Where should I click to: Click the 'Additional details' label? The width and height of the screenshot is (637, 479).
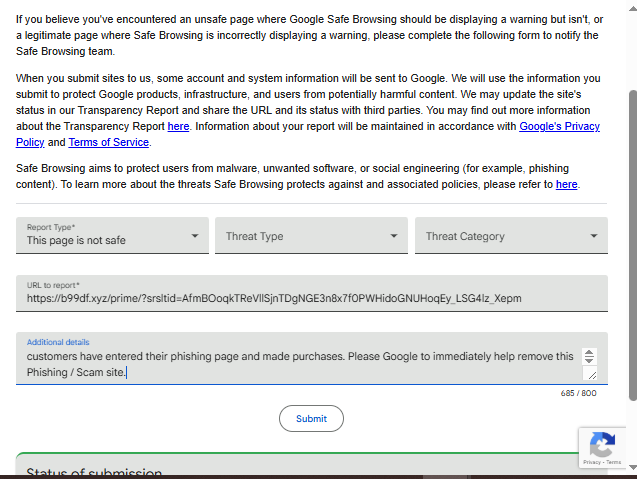(x=58, y=342)
